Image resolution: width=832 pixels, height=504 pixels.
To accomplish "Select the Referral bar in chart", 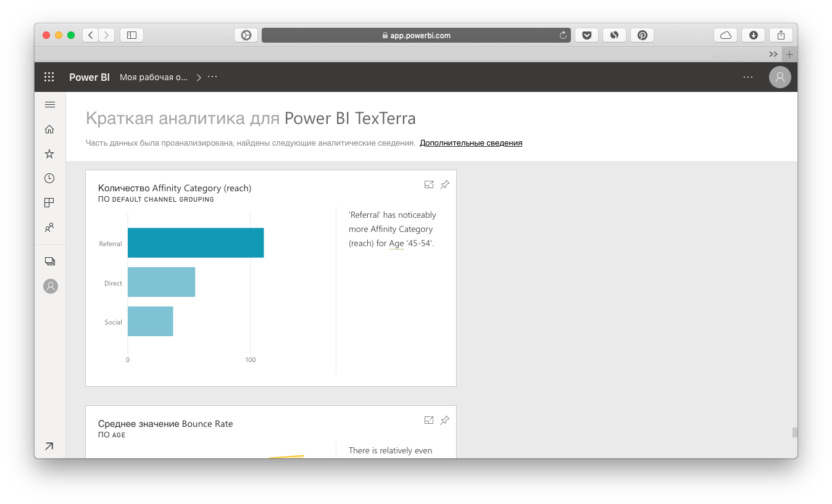I will 196,242.
